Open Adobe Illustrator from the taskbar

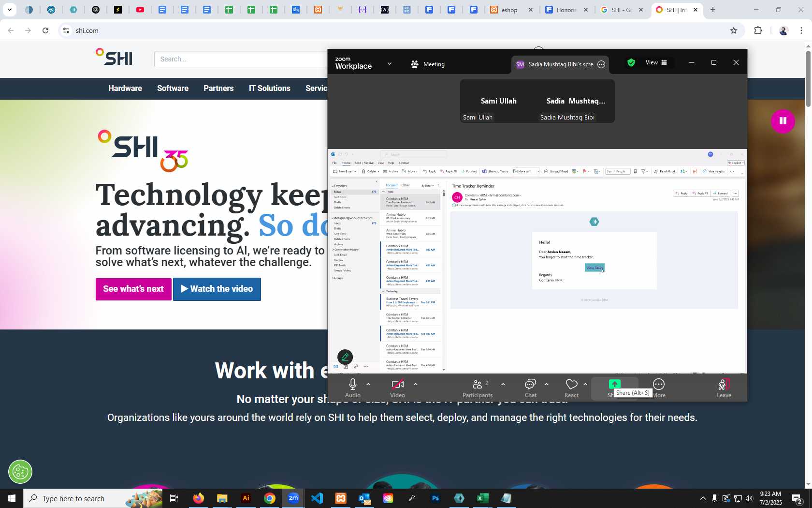[246, 498]
